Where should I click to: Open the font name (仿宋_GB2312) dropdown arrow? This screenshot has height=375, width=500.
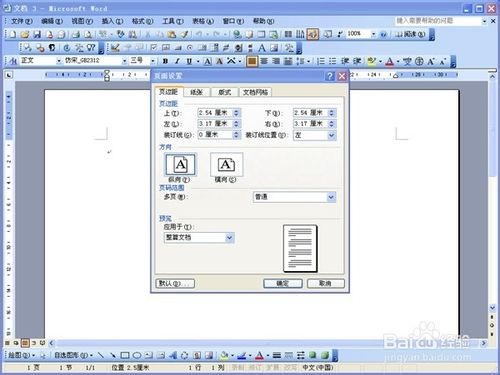tap(124, 61)
